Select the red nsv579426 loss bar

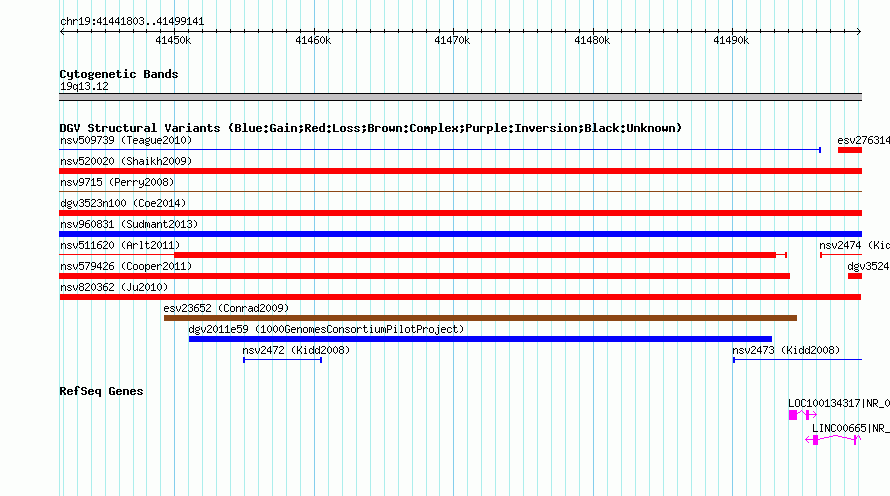pos(425,276)
